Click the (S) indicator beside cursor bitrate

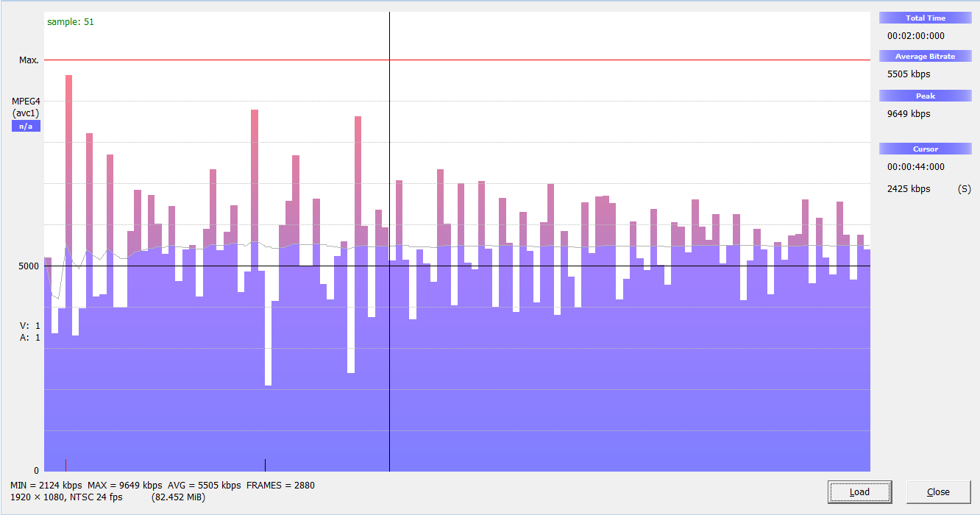click(x=965, y=188)
